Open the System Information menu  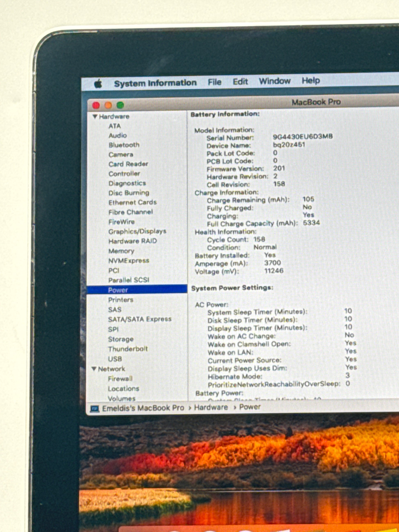coord(155,83)
